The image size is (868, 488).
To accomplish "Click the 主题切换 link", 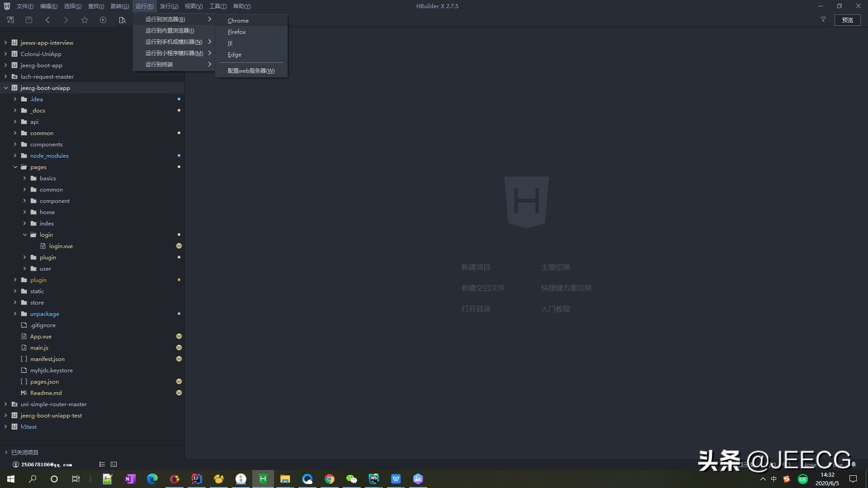I will pos(555,267).
